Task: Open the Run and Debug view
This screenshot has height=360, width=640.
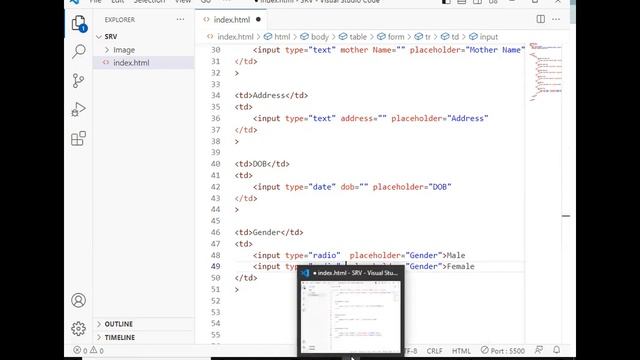Action: pyautogui.click(x=78, y=109)
